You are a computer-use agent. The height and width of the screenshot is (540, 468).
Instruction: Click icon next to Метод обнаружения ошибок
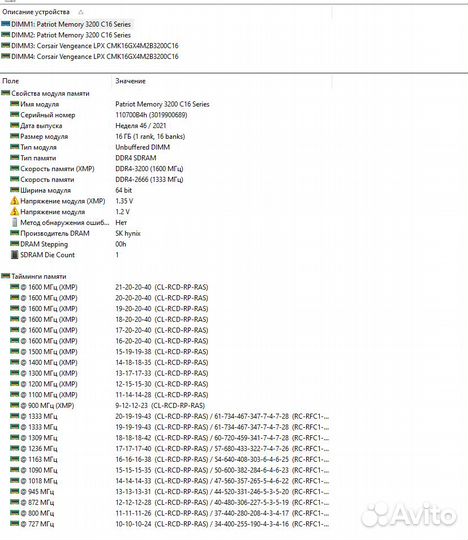pos(14,222)
